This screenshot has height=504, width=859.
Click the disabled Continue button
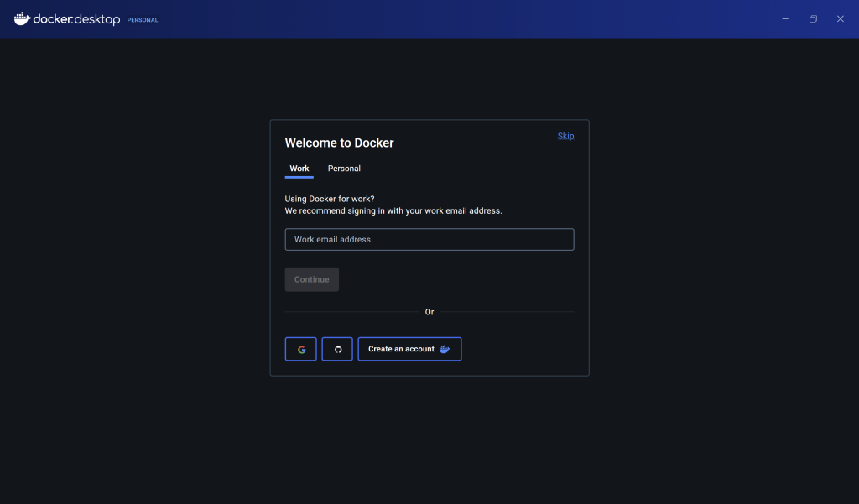pyautogui.click(x=312, y=279)
